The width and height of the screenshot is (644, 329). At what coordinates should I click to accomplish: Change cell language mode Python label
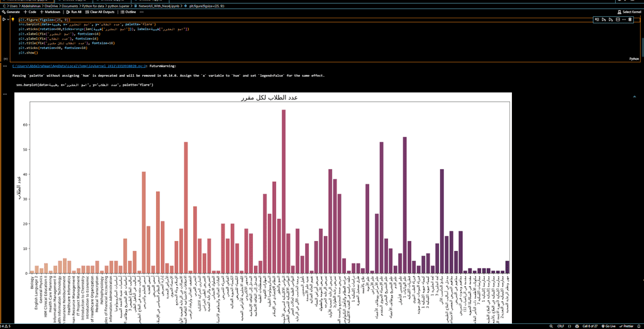(634, 59)
